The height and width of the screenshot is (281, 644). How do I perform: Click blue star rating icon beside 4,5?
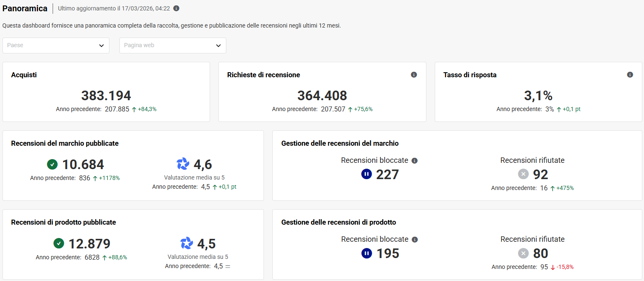point(186,243)
